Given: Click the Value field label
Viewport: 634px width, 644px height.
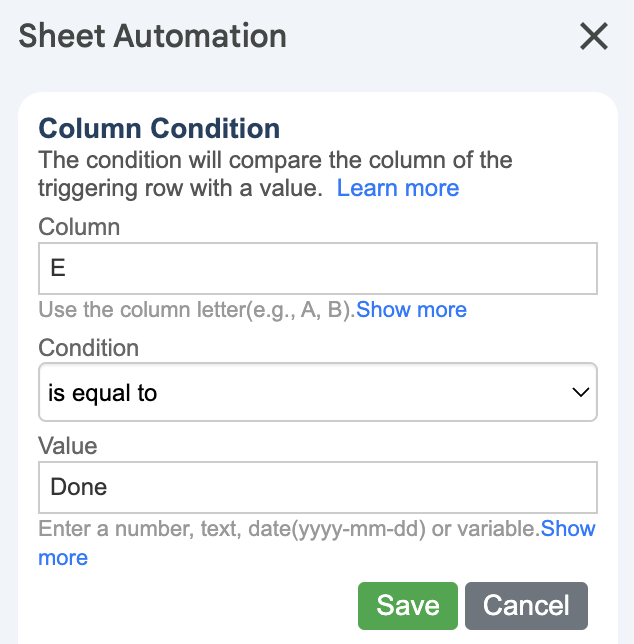Looking at the screenshot, I should click(x=66, y=445).
